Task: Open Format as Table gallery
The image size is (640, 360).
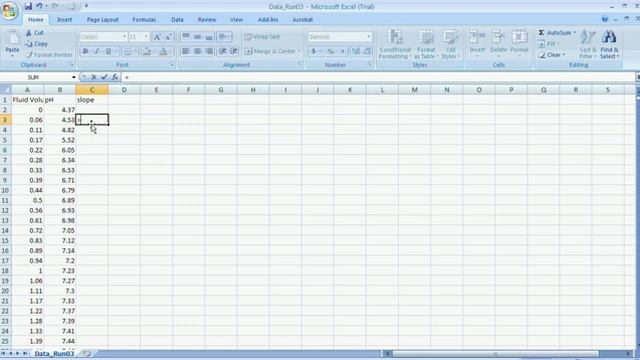Action: 426,44
